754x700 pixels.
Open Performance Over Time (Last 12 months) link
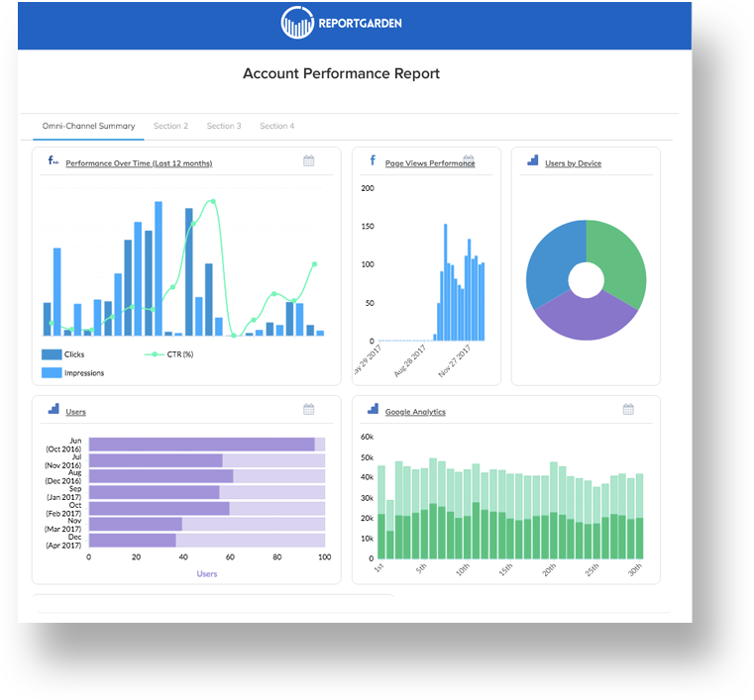[139, 163]
